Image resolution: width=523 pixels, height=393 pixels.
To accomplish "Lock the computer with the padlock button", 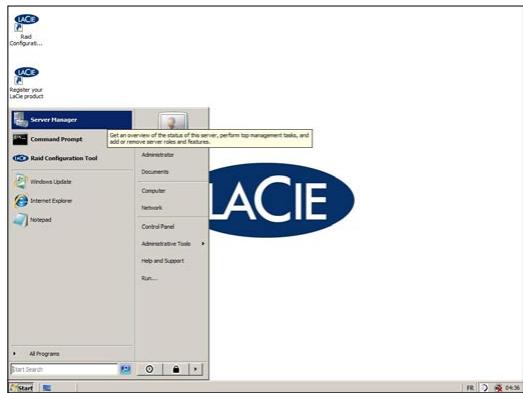I will click(x=176, y=369).
